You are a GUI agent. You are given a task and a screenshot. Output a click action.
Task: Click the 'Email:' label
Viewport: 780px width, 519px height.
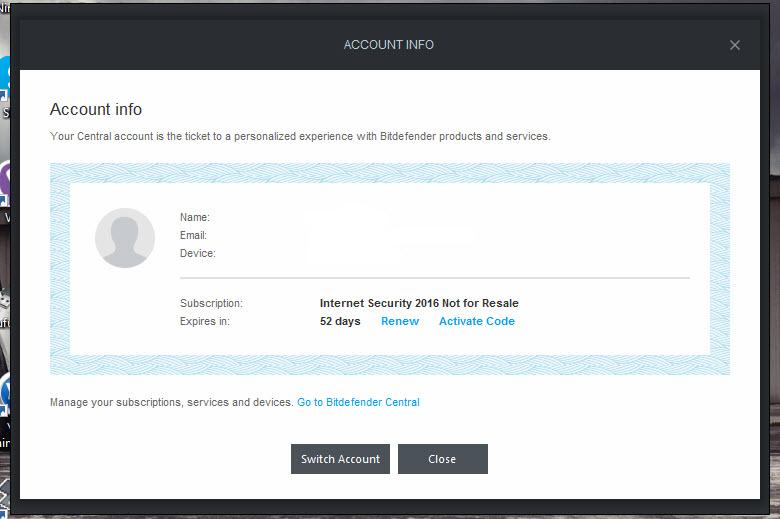194,235
